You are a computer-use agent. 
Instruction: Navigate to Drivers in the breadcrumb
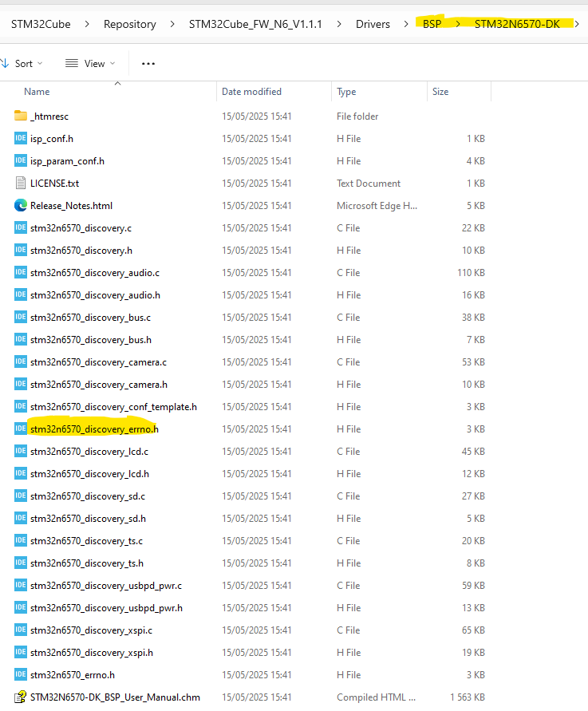[373, 24]
